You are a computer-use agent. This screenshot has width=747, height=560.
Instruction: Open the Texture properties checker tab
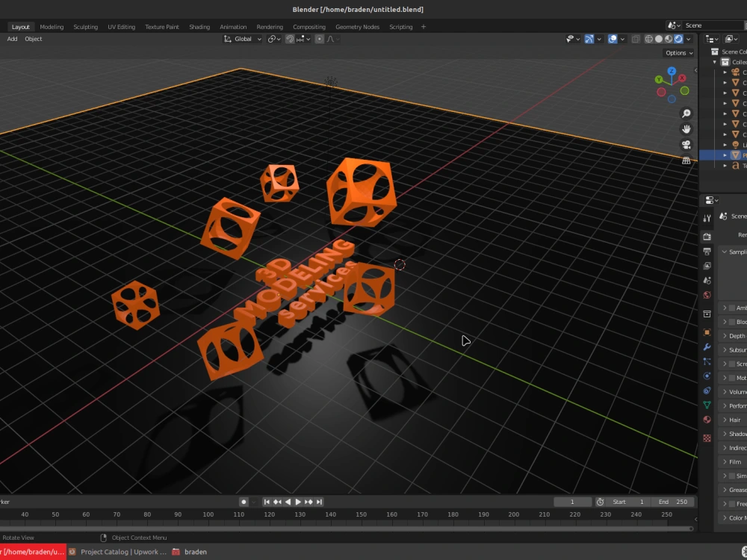pos(707,438)
